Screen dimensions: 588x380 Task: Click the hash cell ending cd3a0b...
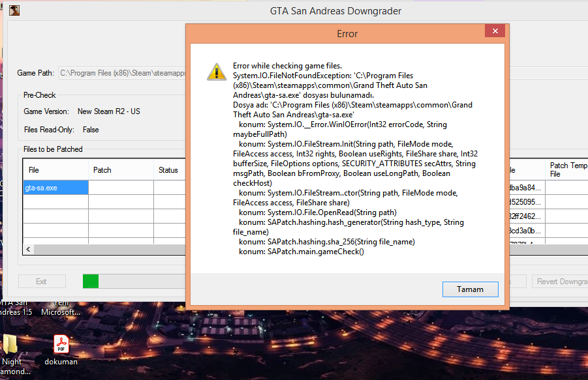tap(527, 230)
